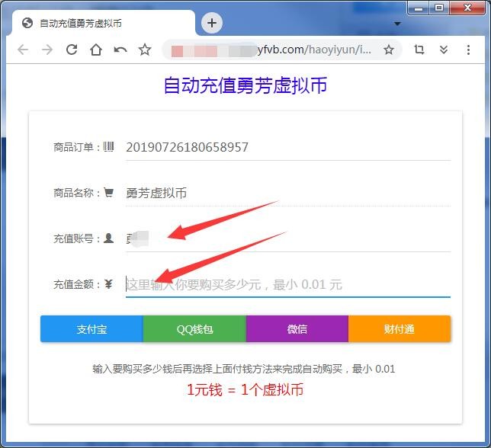This screenshot has height=448, width=491.
Task: Focus the 充值金额 amount input field
Action: tap(287, 284)
